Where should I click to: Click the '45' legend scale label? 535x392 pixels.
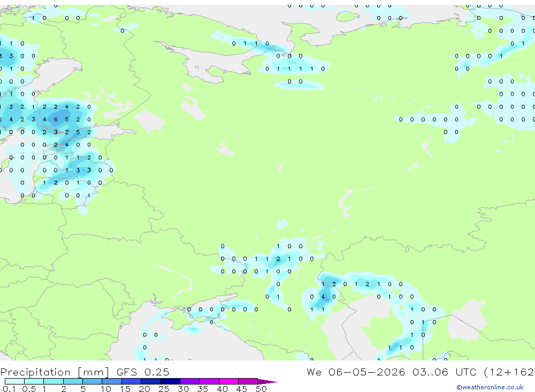click(242, 389)
